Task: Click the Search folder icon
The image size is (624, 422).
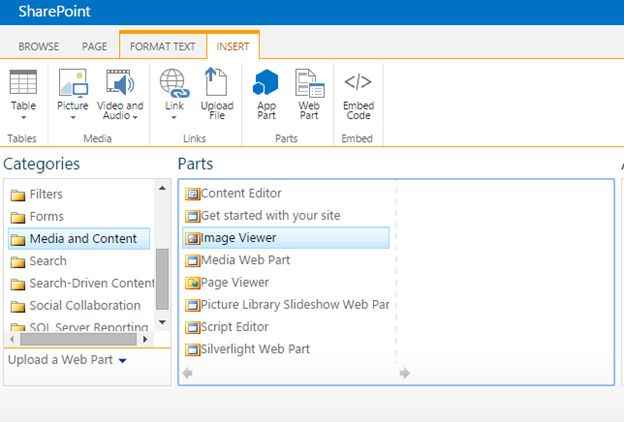Action: tap(18, 262)
